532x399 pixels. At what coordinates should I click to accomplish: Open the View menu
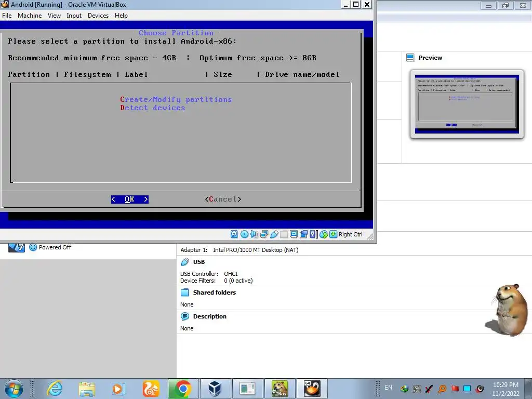54,16
